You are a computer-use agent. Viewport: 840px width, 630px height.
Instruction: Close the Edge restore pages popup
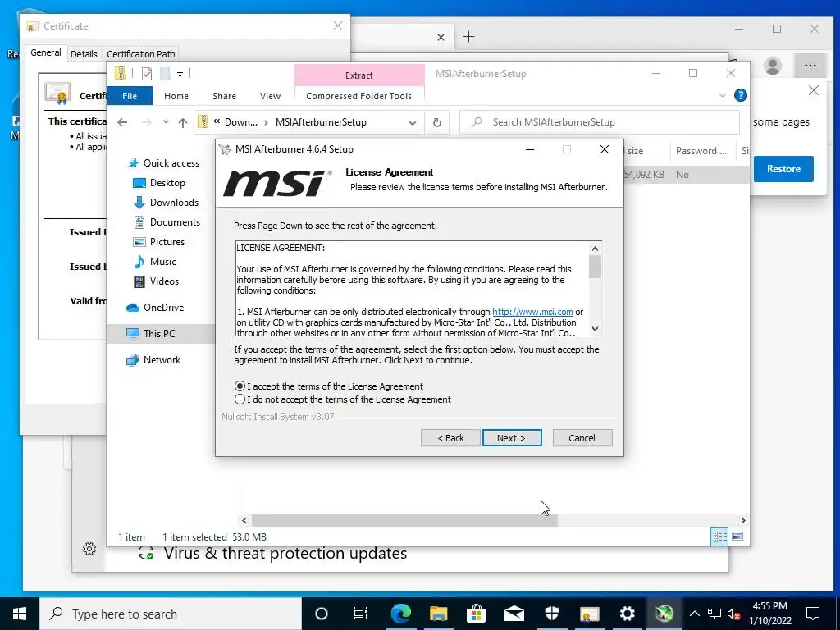813,90
